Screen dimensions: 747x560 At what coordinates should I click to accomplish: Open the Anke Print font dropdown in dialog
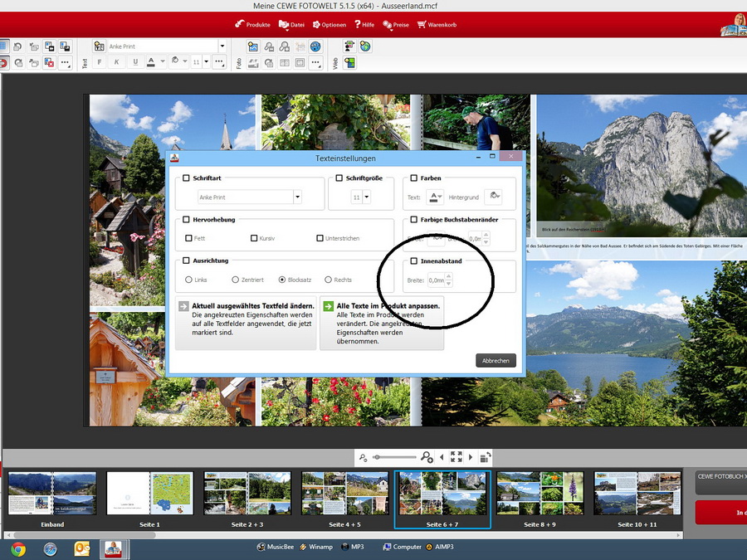[x=297, y=197]
